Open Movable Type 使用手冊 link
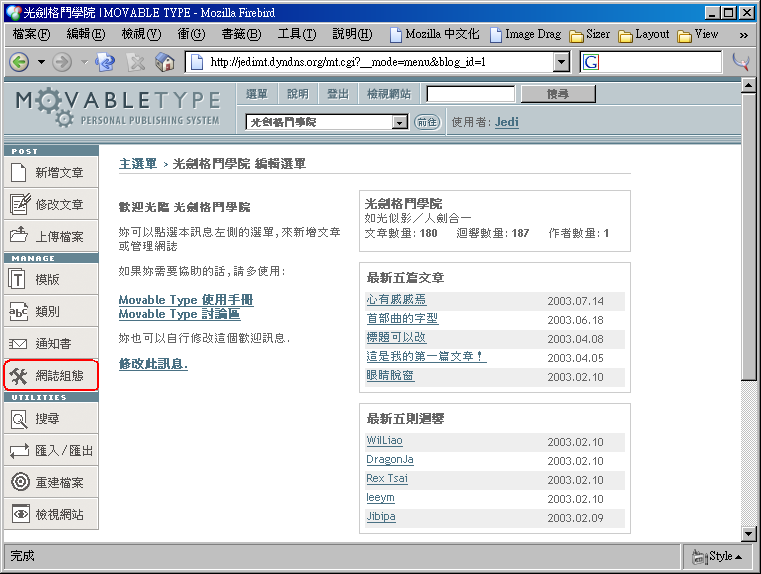761x574 pixels. [x=186, y=300]
